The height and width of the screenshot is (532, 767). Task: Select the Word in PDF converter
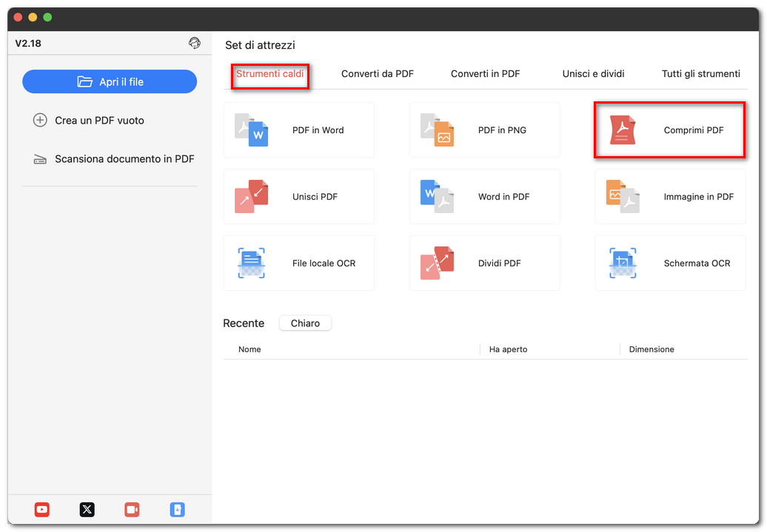484,197
